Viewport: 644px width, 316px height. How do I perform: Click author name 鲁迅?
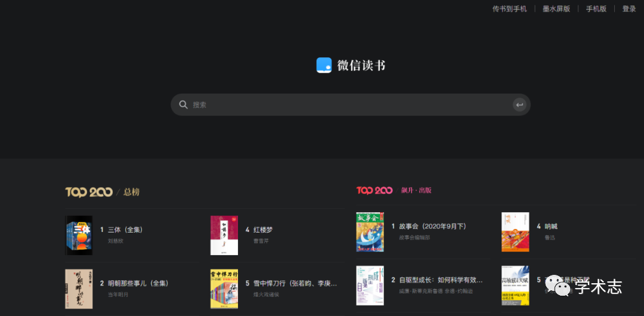coord(549,237)
